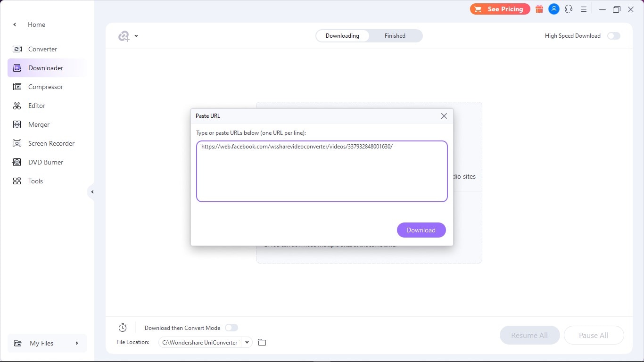
Task: Toggle High Speed Download switch
Action: point(613,36)
